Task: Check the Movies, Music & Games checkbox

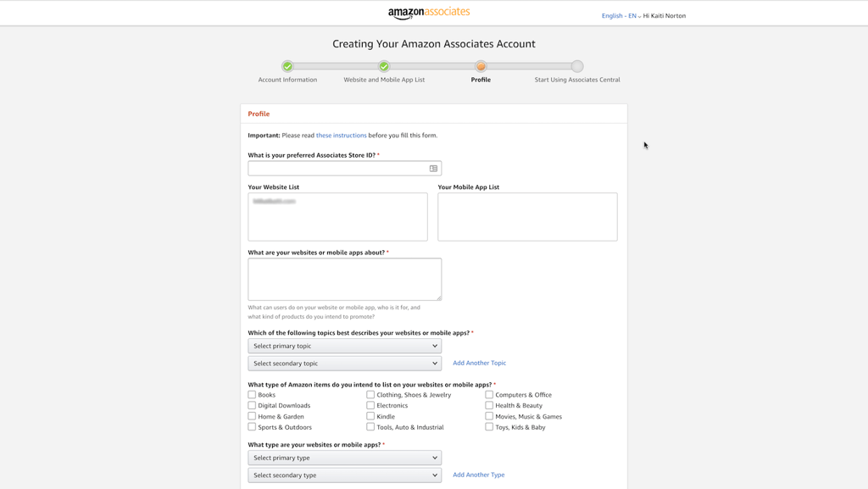Action: pyautogui.click(x=489, y=416)
